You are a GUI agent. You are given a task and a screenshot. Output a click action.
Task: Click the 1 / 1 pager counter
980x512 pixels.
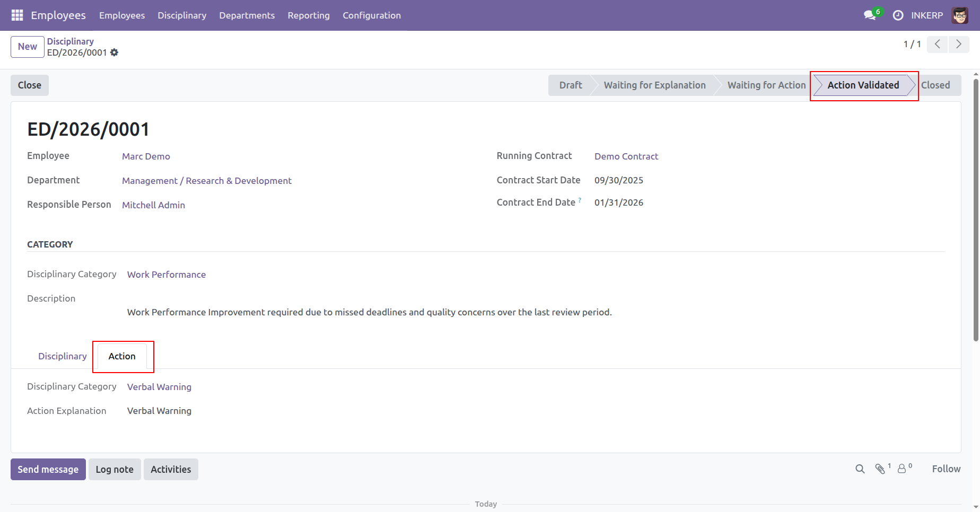[912, 45]
